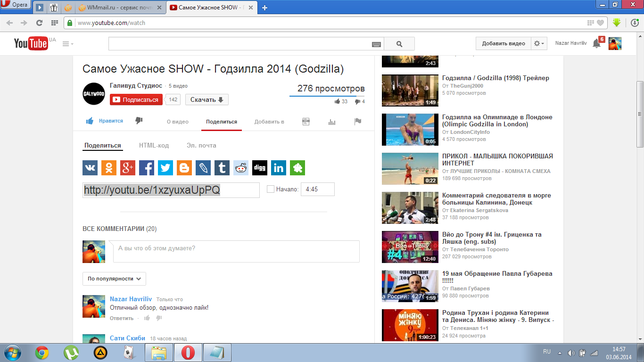Click the Скачать download button
This screenshot has width=644, height=362.
click(x=207, y=99)
